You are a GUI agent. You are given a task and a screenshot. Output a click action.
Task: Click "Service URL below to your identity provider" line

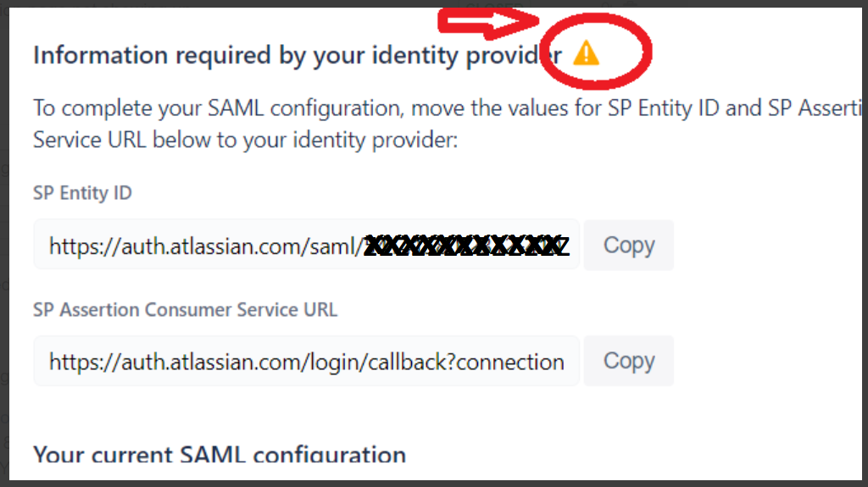[x=245, y=140]
